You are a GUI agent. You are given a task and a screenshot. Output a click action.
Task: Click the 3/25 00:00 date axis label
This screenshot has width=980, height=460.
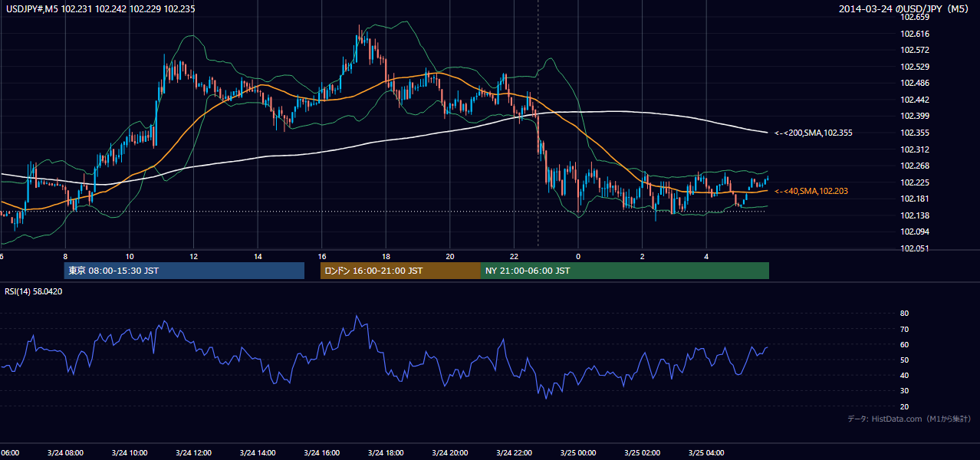point(578,453)
